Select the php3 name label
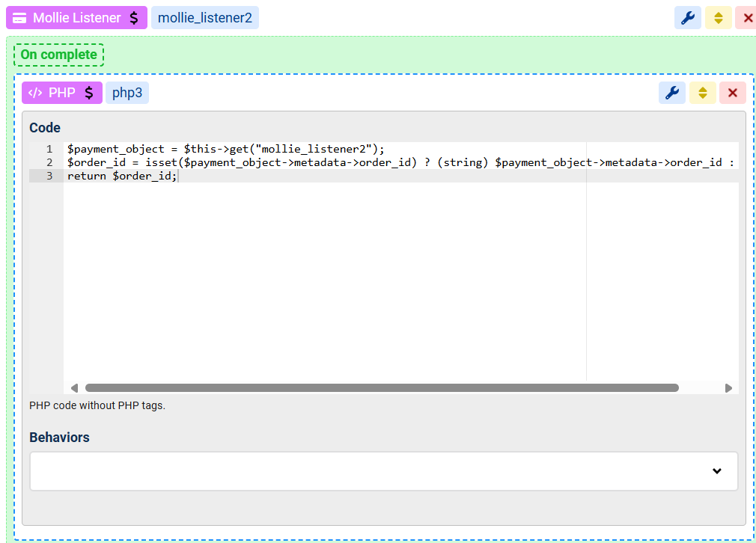 pos(126,93)
